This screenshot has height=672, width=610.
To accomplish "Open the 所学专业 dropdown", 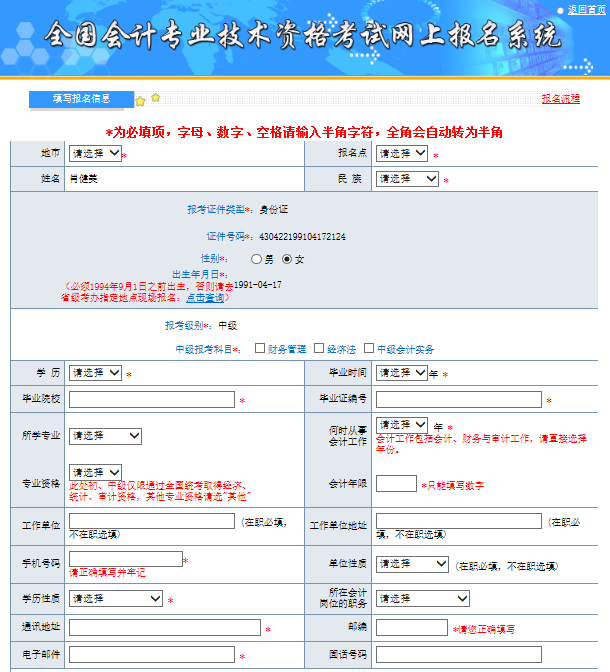I will (105, 436).
